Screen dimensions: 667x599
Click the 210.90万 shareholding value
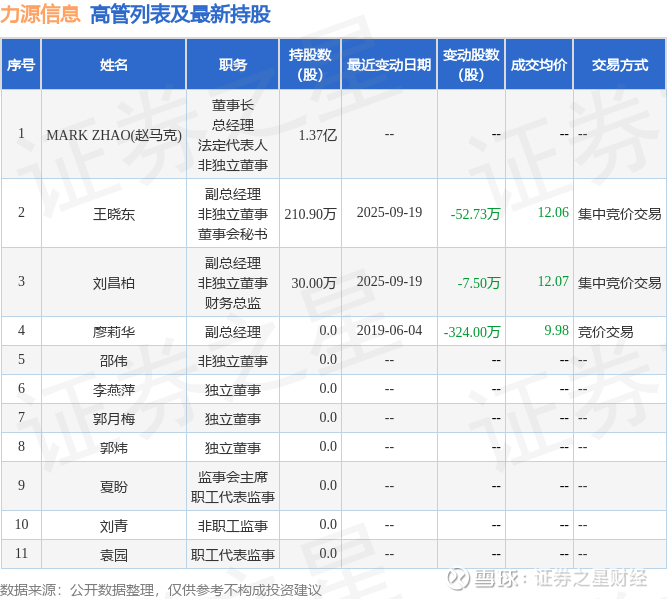(311, 214)
